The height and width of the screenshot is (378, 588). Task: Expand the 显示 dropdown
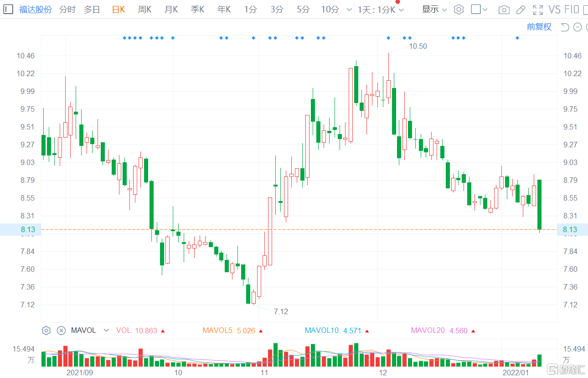click(434, 9)
